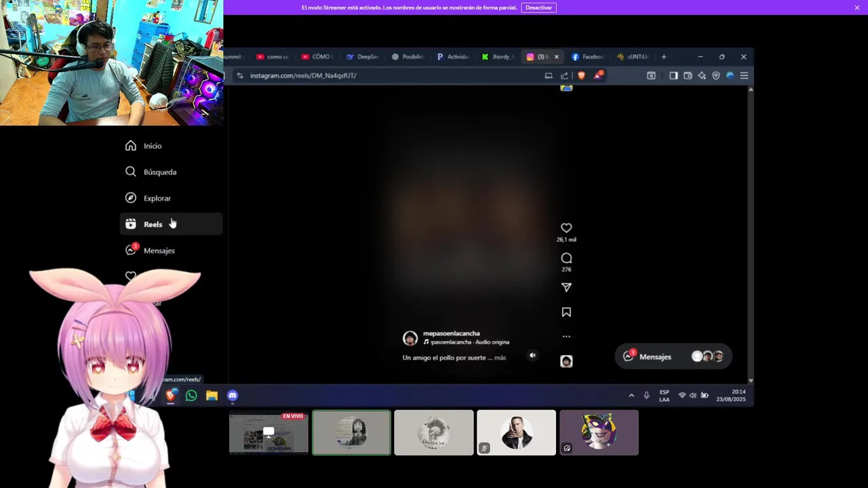Image resolution: width=868 pixels, height=488 pixels.
Task: Open floating Mensajes chat button
Action: pos(673,357)
